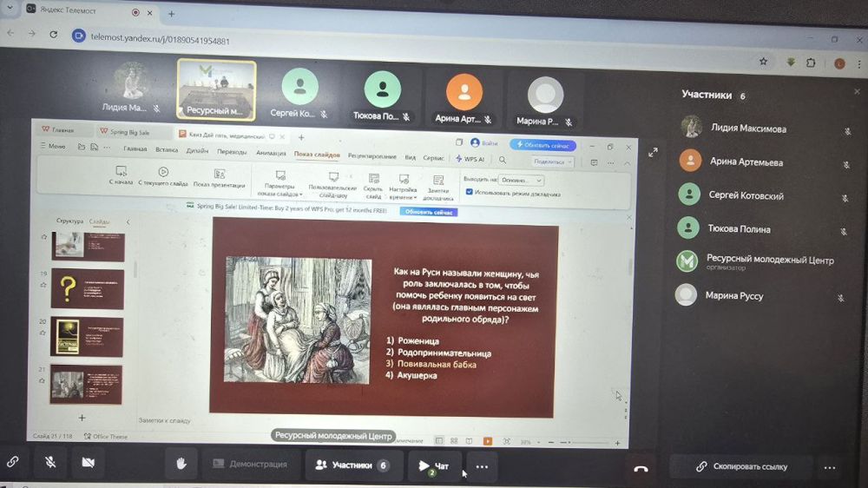The width and height of the screenshot is (868, 488).
Task: Select slide 19 thumbnail with question mark
Action: (88, 288)
